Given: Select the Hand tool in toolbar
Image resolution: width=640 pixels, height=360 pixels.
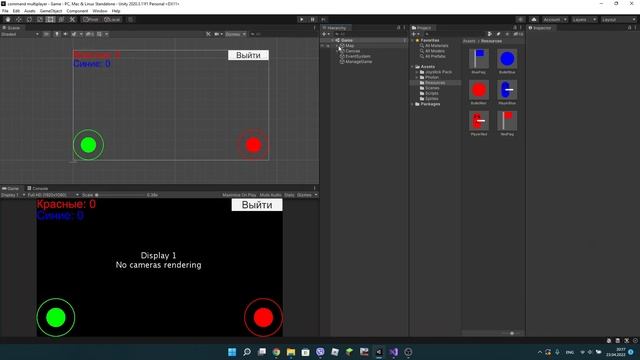Looking at the screenshot, I should [x=8, y=20].
